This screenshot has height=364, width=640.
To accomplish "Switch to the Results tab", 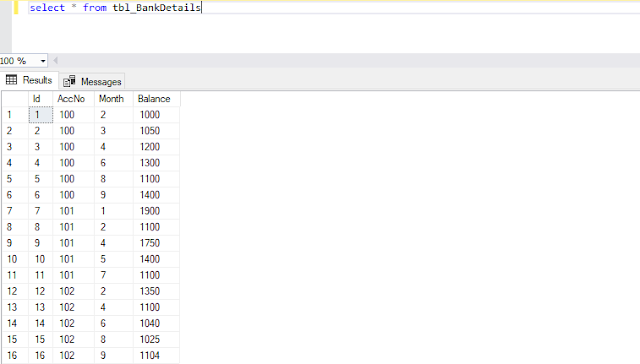I will coord(29,80).
